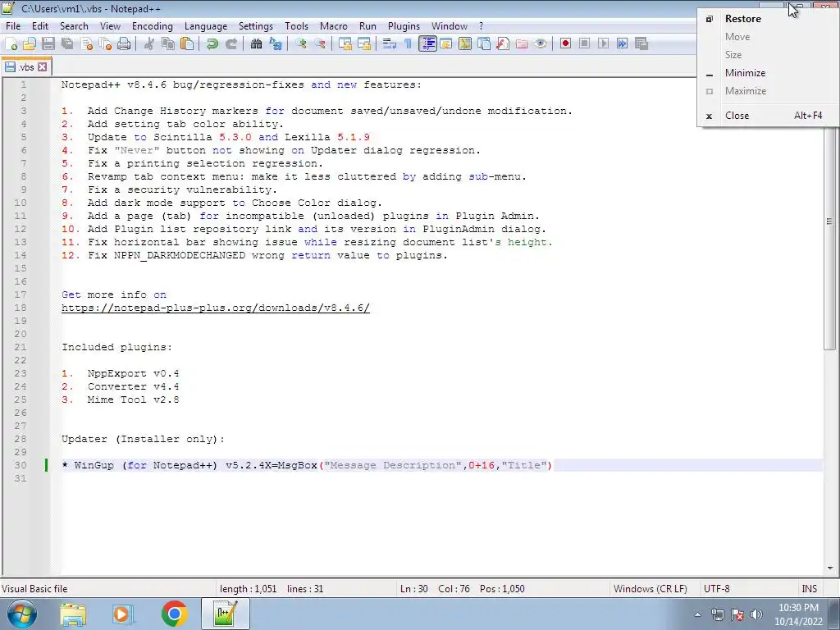Image resolution: width=840 pixels, height=630 pixels.
Task: Open the Windows Start orb
Action: 22,614
